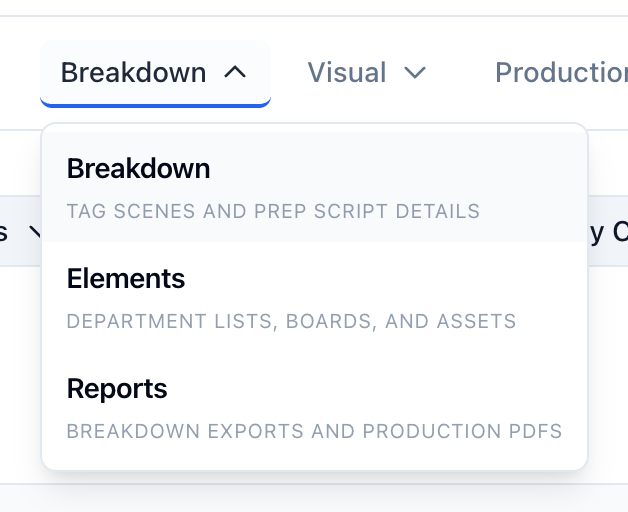Click the Visual tab chevron arrow
The height and width of the screenshot is (512, 628).
pos(415,73)
